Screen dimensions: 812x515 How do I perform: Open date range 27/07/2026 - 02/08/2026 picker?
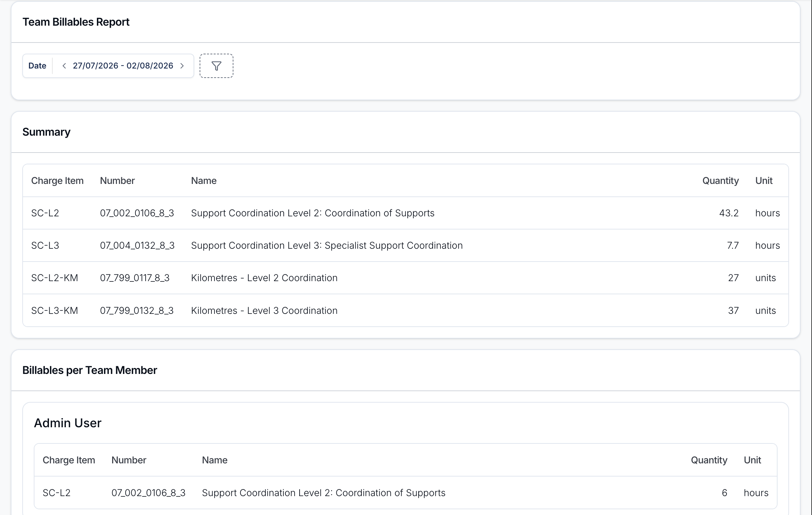point(123,66)
